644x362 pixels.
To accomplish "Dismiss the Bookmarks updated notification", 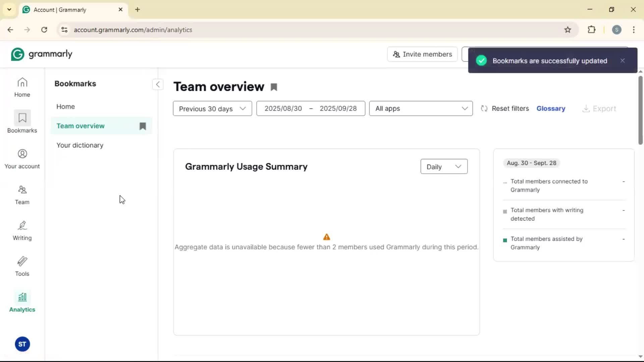I will click(623, 61).
